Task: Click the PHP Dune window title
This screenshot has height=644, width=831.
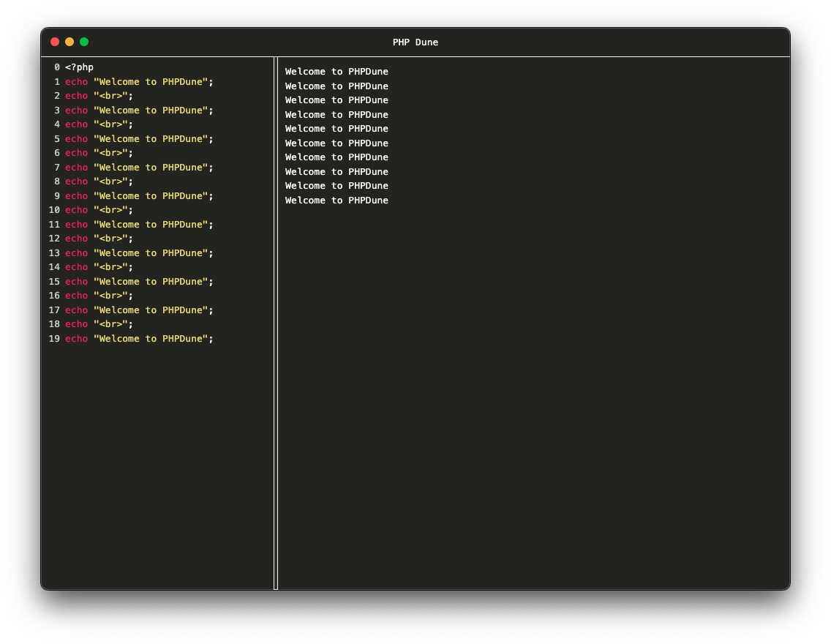Action: (415, 42)
